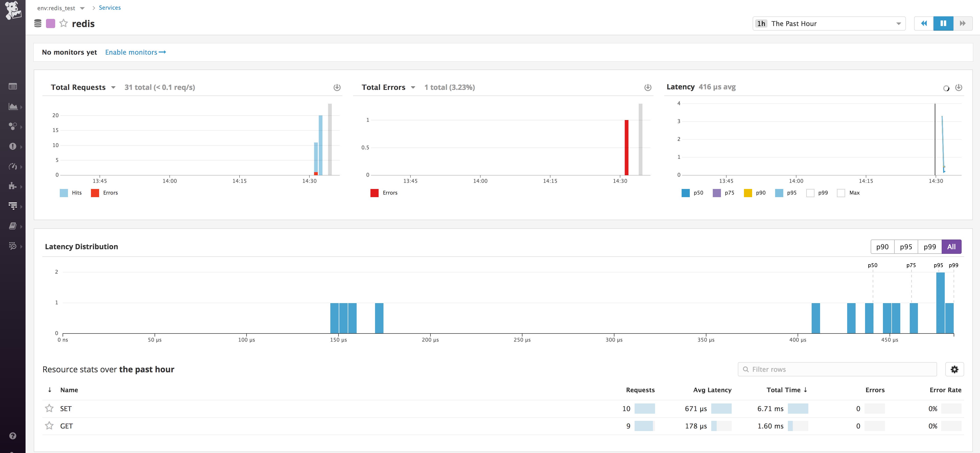Viewport: 980px width, 453px height.
Task: Open the Dashboards sidebar icon
Action: (13, 107)
